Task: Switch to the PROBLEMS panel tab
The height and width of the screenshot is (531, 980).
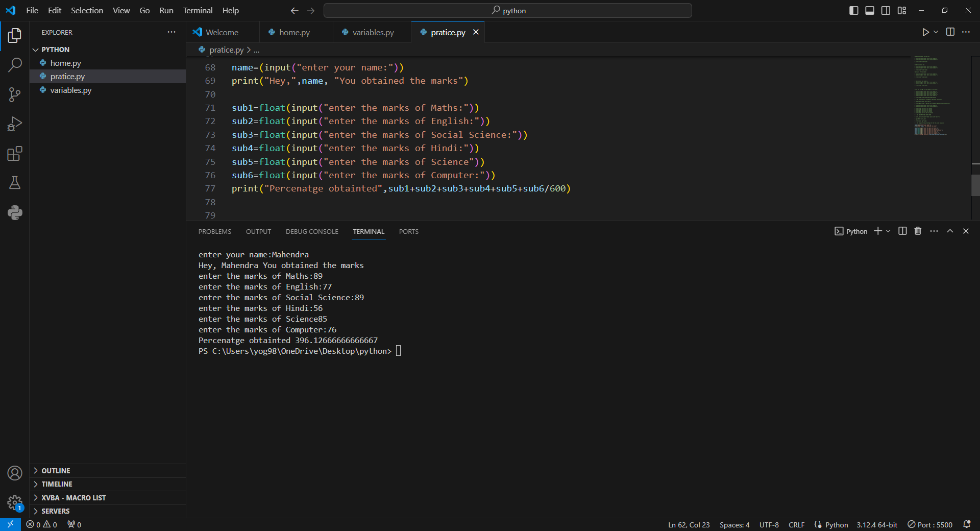Action: click(215, 232)
